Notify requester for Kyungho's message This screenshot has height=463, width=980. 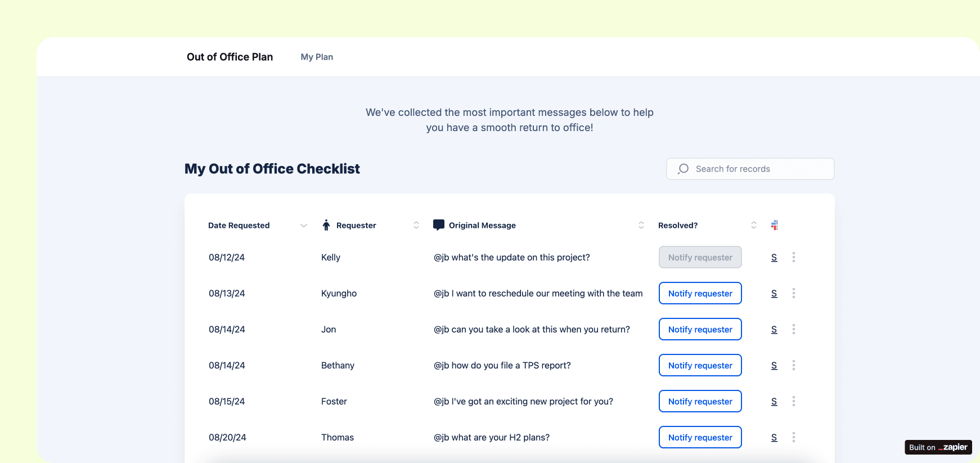click(x=700, y=293)
